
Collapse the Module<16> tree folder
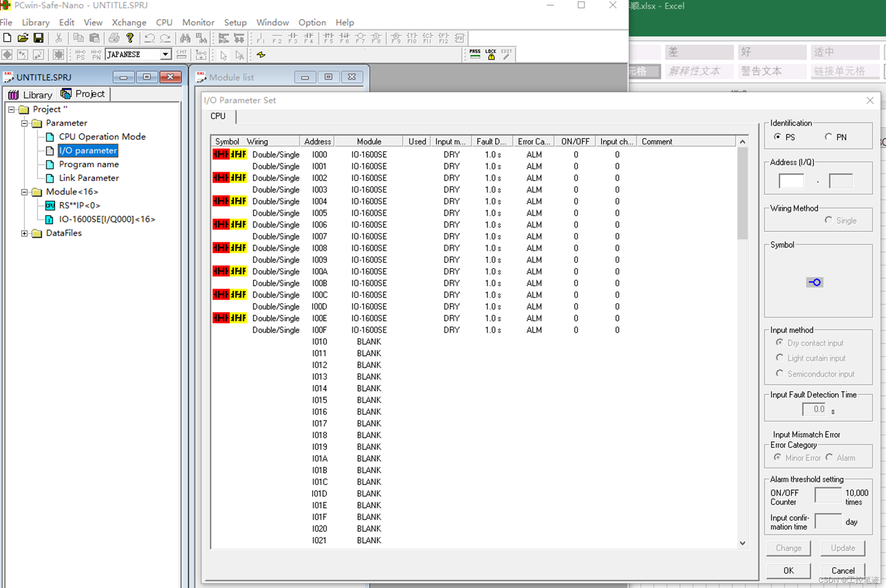tap(24, 192)
